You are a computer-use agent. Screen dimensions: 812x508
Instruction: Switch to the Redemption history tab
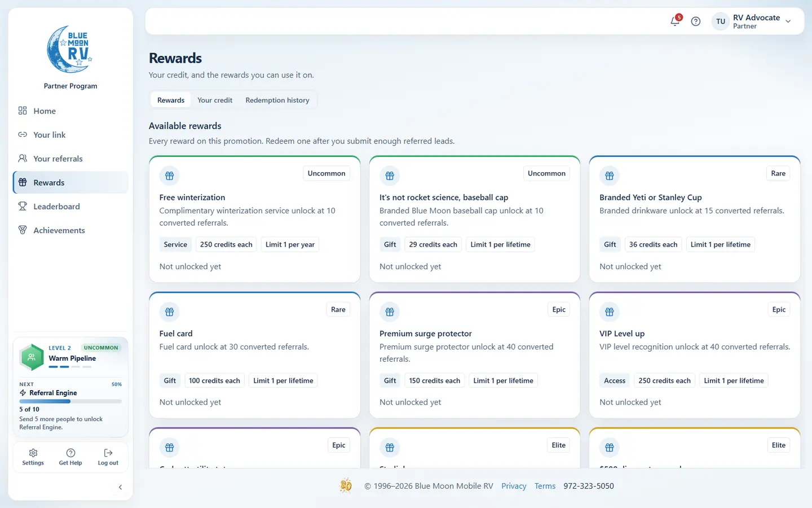[277, 100]
